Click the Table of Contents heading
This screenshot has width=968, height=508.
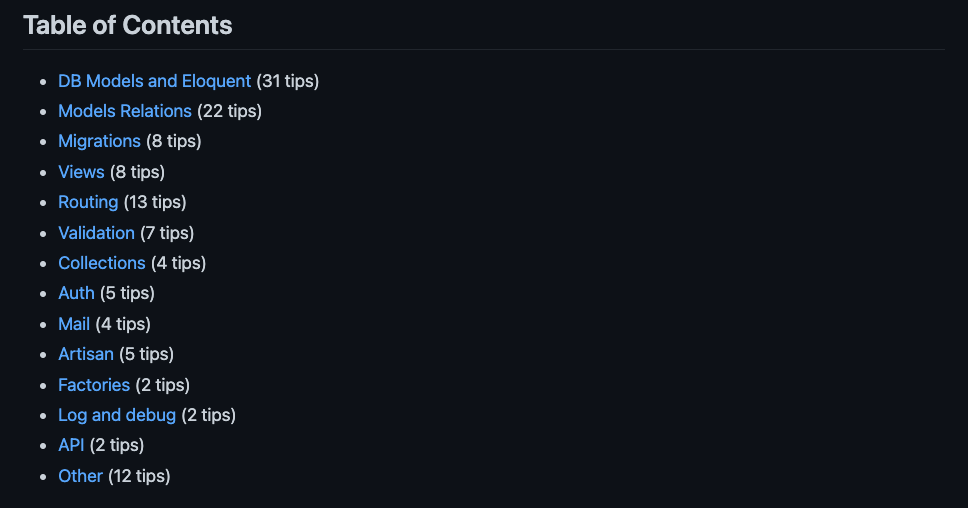[x=128, y=25]
